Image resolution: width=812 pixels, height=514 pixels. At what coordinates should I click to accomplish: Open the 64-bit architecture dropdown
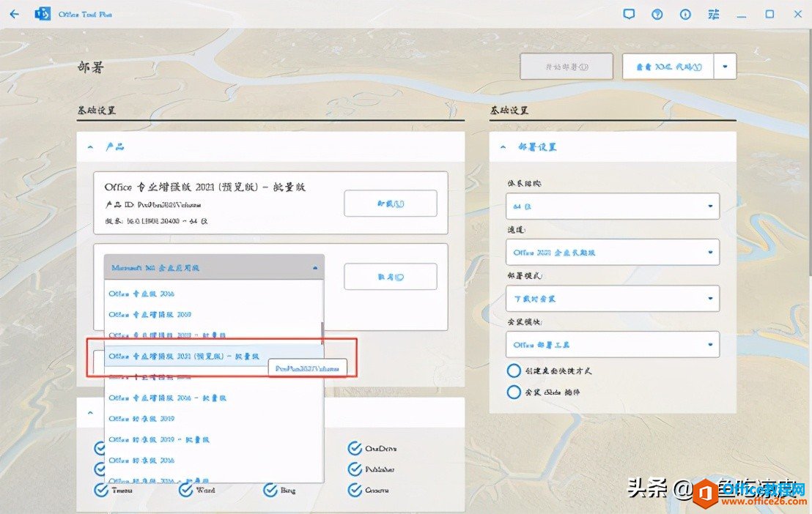click(613, 206)
